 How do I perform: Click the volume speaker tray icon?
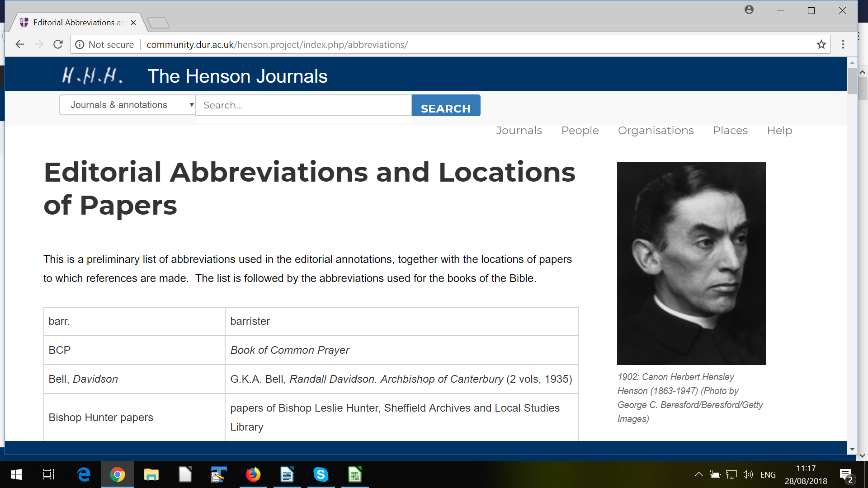747,474
